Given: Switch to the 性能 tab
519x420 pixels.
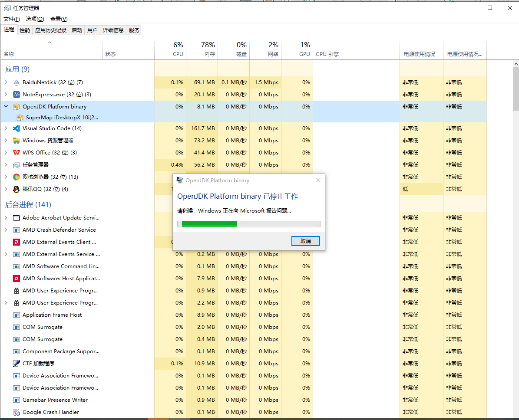Looking at the screenshot, I should 25,30.
